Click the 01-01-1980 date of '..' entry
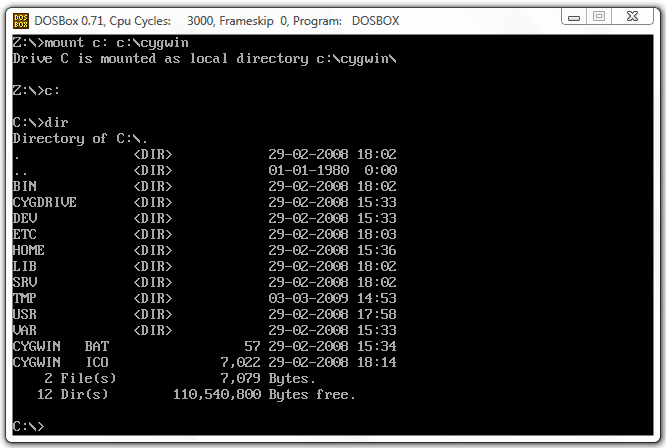 click(x=308, y=170)
